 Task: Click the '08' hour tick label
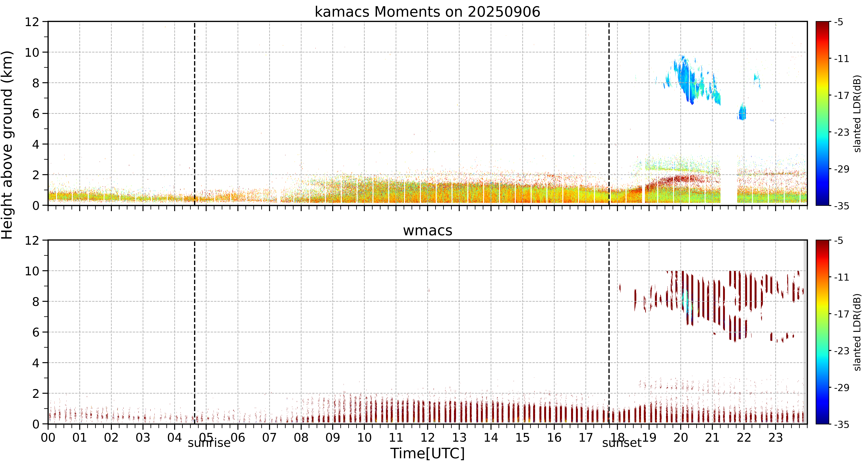(301, 438)
